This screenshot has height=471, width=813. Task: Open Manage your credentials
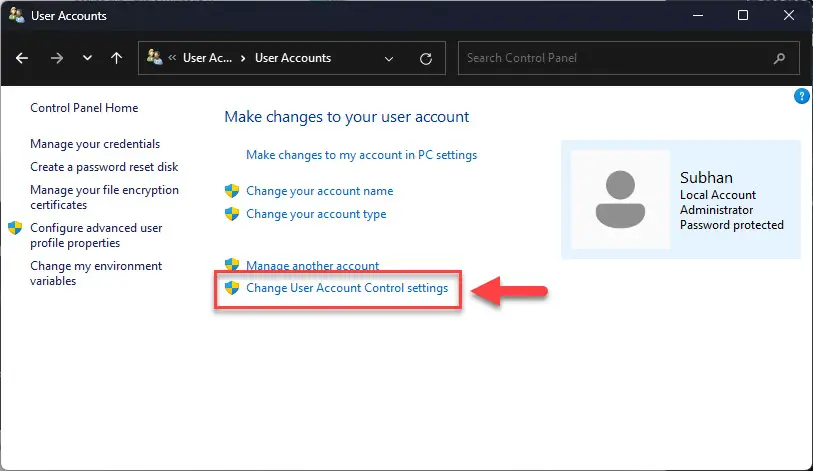click(95, 144)
